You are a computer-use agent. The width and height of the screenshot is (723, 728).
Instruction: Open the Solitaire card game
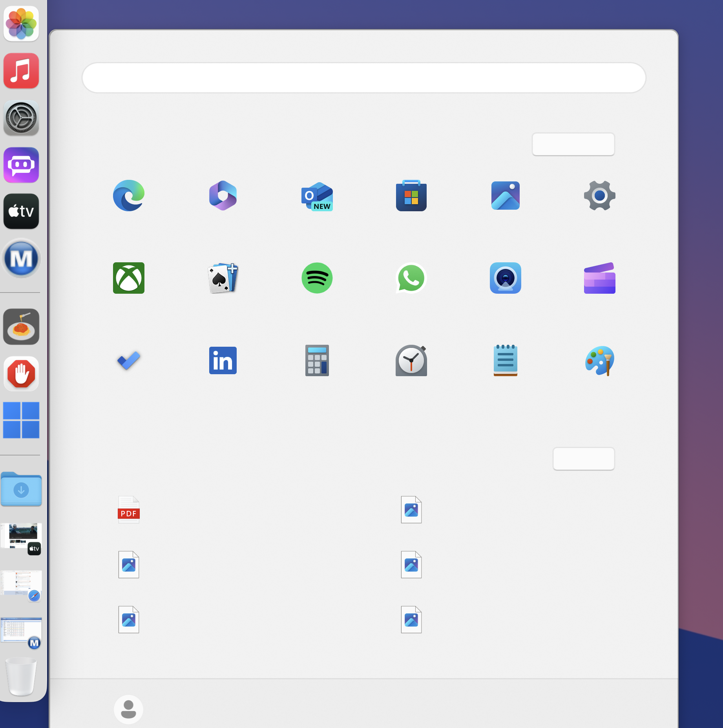223,278
